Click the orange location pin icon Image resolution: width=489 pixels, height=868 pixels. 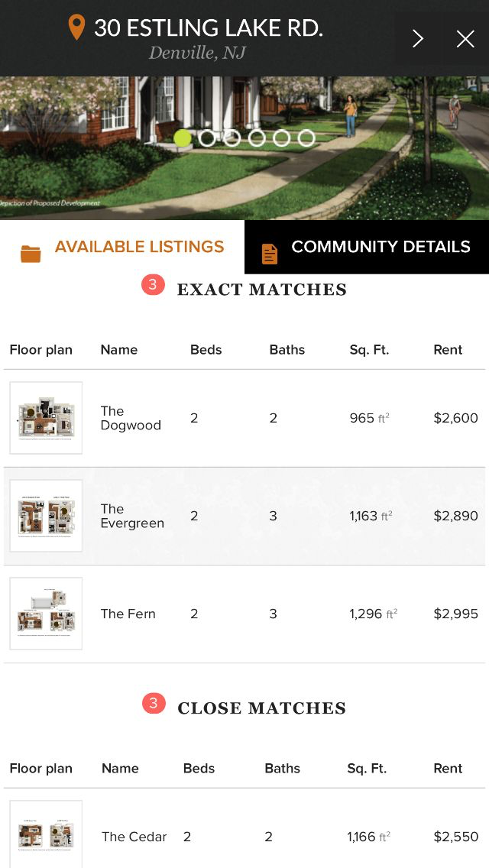pyautogui.click(x=76, y=28)
